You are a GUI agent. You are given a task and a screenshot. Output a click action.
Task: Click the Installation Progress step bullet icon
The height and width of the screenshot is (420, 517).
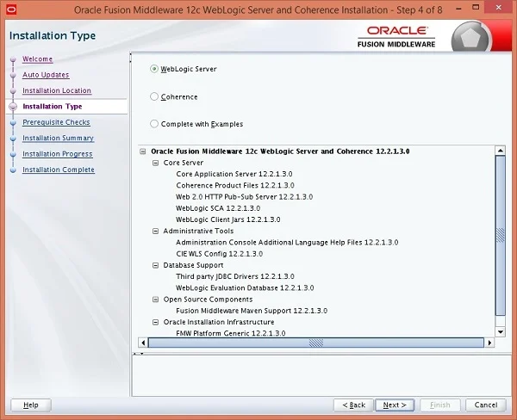[x=13, y=155]
